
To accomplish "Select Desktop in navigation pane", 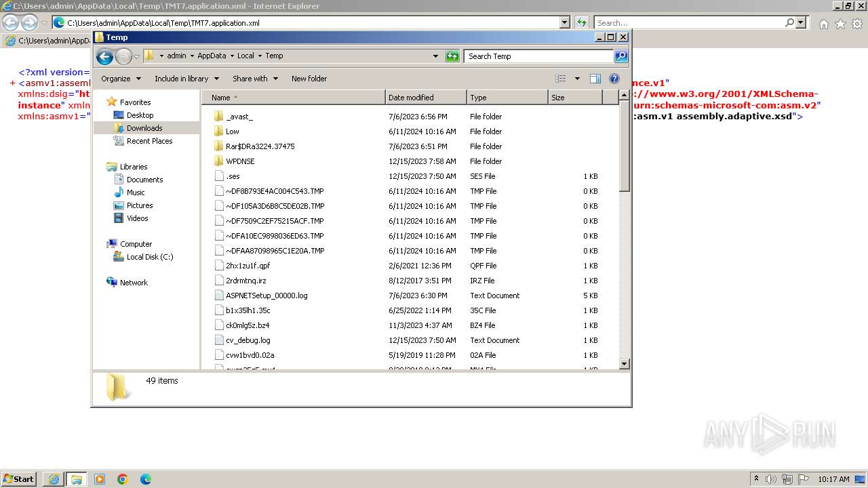I will (x=140, y=115).
